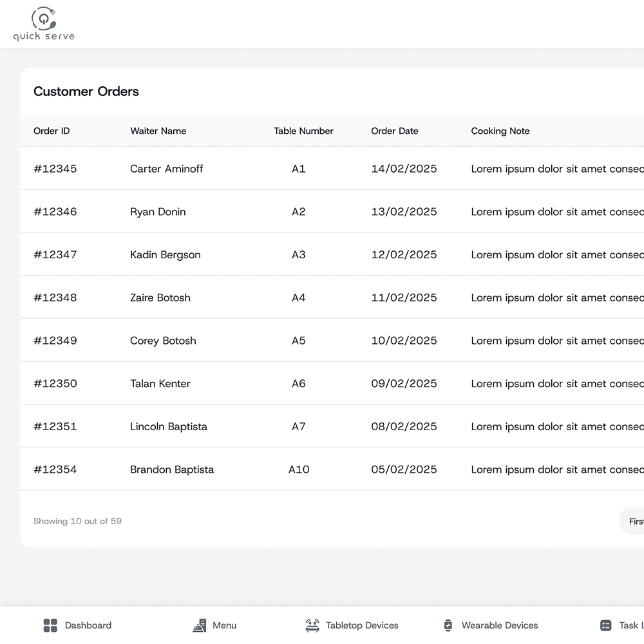Click the Task List checklist icon
This screenshot has width=644, height=644.
(605, 625)
